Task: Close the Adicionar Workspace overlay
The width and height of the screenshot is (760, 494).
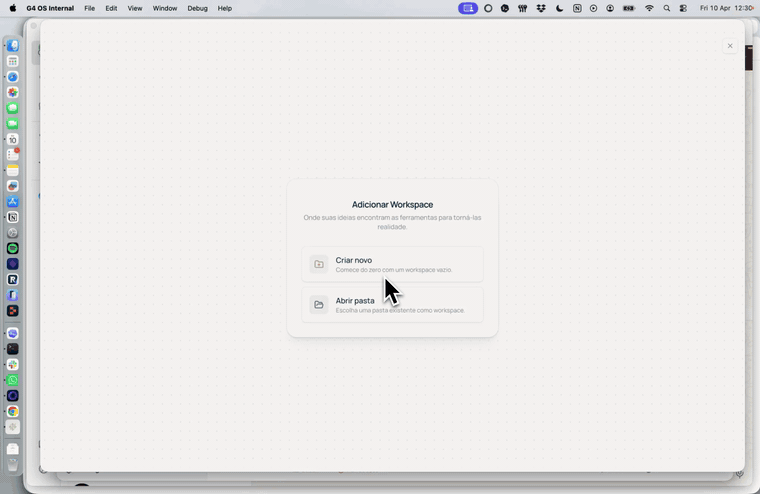Action: 730,46
